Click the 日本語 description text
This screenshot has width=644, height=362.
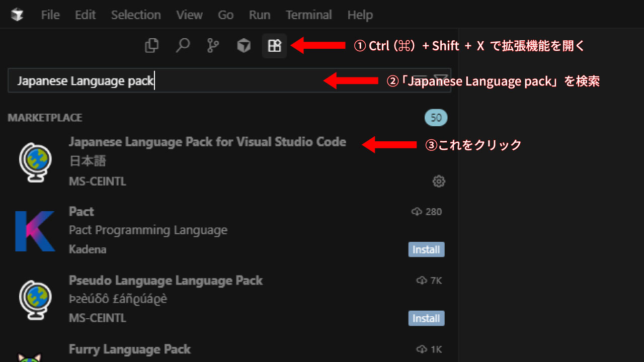click(88, 161)
